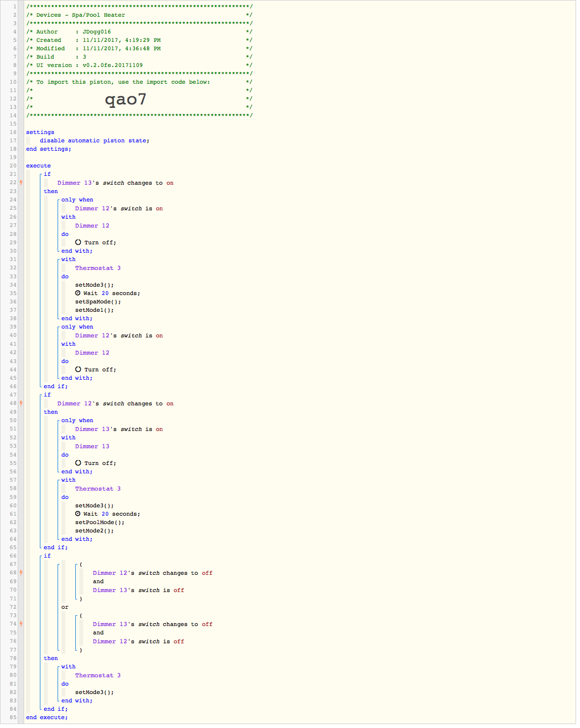Image resolution: width=580 pixels, height=728 pixels.
Task: Click UI version value v0.2.0fe.20171109
Action: pyautogui.click(x=113, y=65)
